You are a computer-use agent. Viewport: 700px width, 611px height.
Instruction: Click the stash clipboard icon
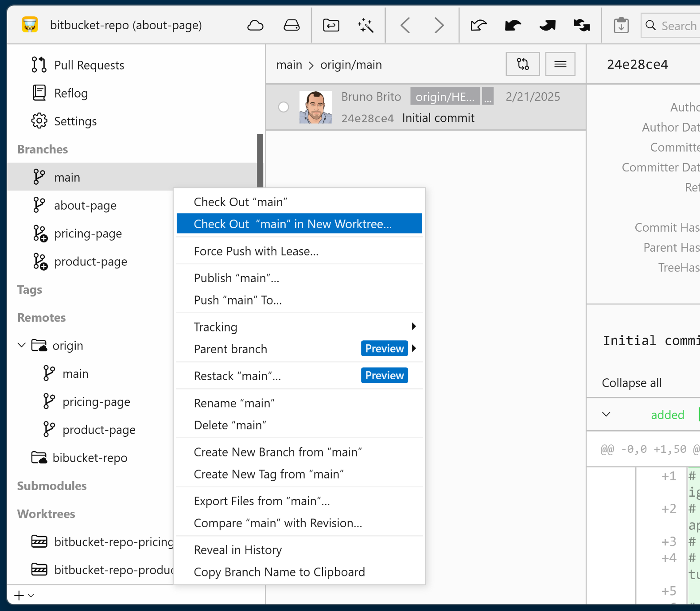click(621, 26)
